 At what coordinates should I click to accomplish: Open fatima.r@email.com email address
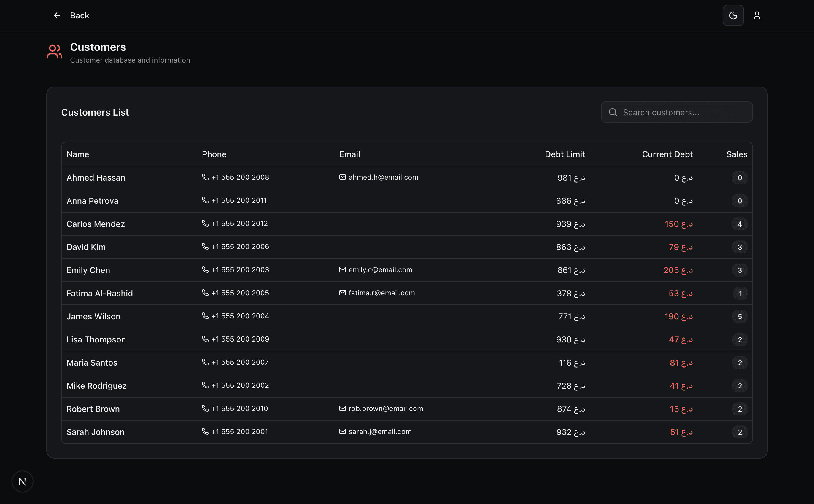pos(381,293)
